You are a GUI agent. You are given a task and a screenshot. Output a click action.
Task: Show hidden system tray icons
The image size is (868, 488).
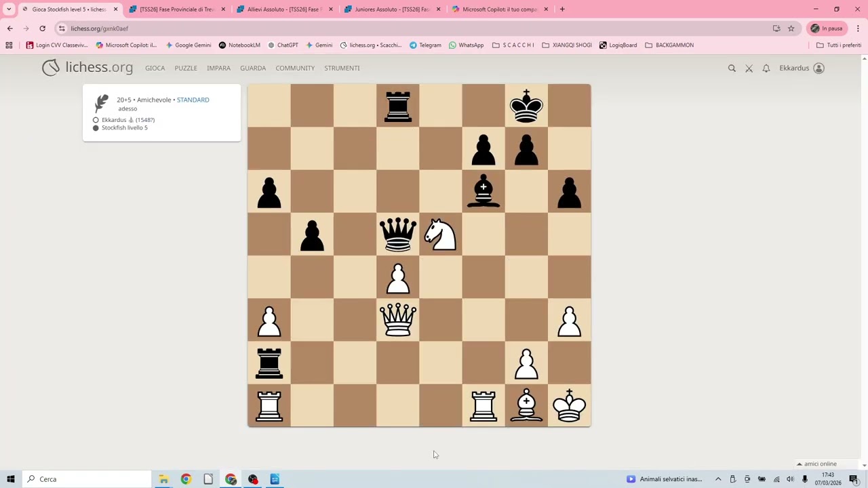tap(718, 479)
